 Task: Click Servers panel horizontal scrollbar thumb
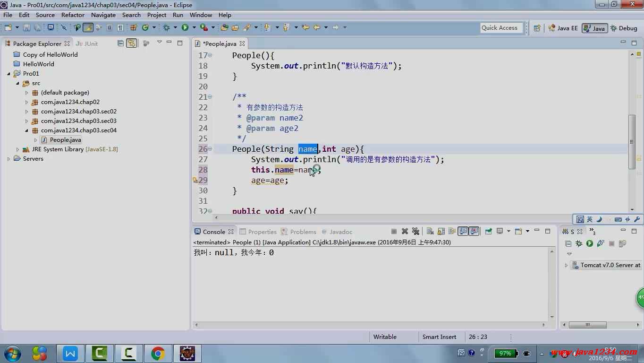click(587, 325)
